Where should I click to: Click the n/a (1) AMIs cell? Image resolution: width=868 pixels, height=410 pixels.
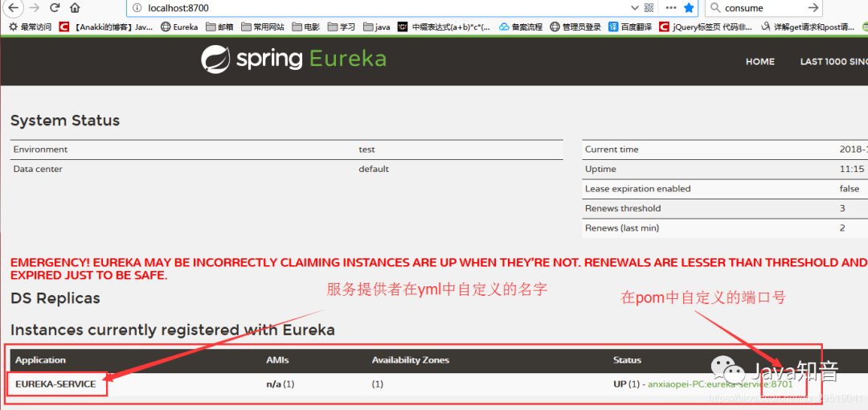point(280,384)
